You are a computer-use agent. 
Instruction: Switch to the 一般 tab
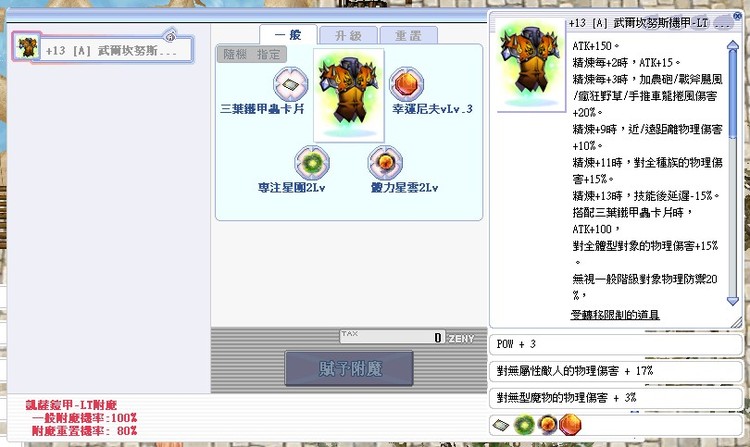(x=288, y=35)
